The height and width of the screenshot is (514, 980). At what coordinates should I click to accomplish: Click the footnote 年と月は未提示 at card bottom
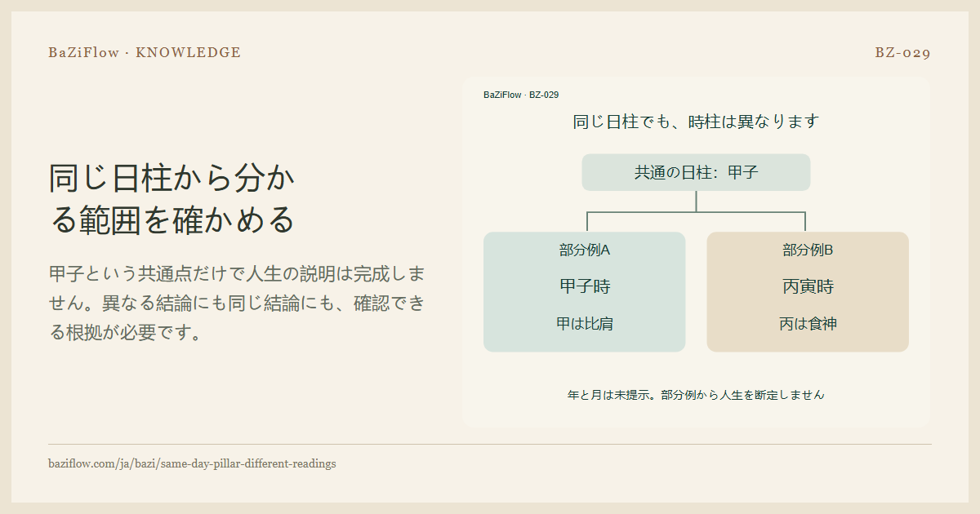pyautogui.click(x=696, y=395)
